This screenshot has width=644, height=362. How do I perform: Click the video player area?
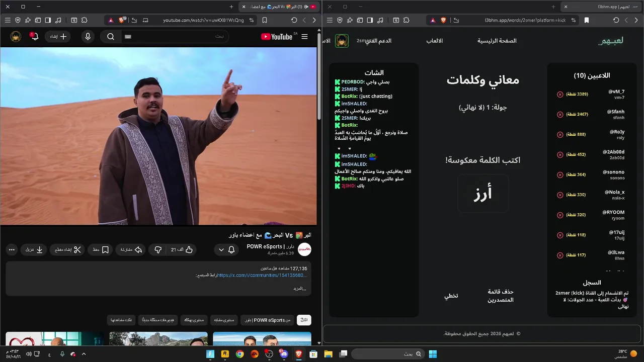158,136
